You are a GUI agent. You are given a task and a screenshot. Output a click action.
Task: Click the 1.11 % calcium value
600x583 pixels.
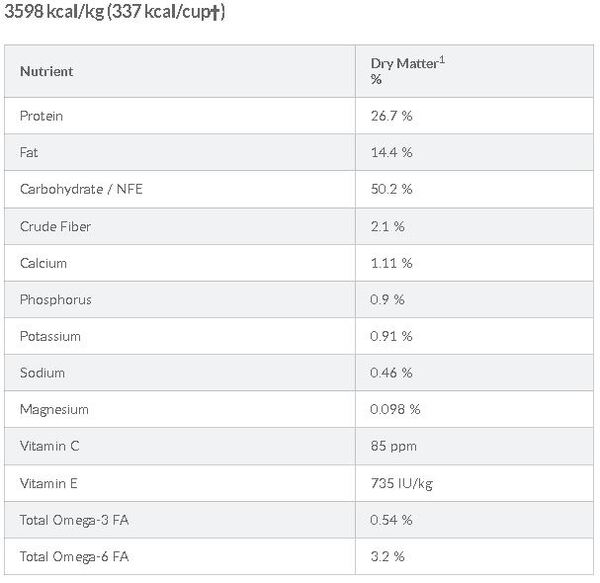391,263
